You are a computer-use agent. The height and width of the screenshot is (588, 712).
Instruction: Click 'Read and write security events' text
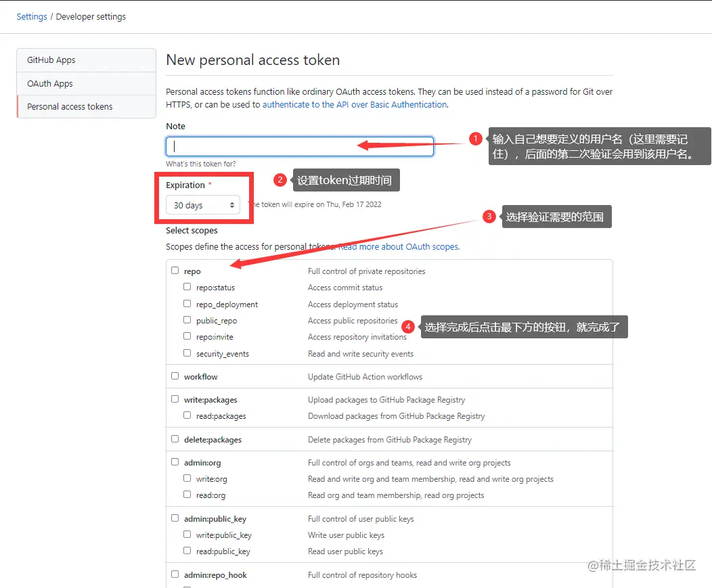tap(361, 354)
